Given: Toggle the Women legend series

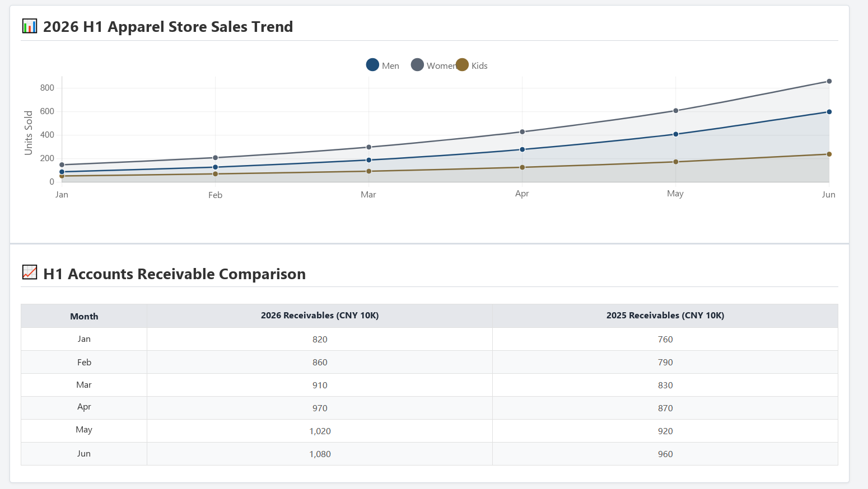Looking at the screenshot, I should (x=433, y=65).
